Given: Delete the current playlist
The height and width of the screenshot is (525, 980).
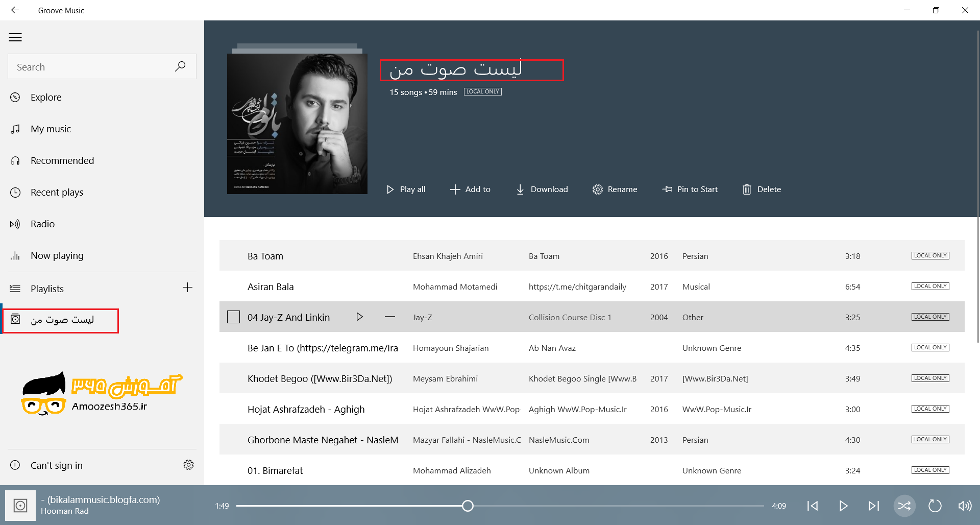Looking at the screenshot, I should pyautogui.click(x=762, y=189).
